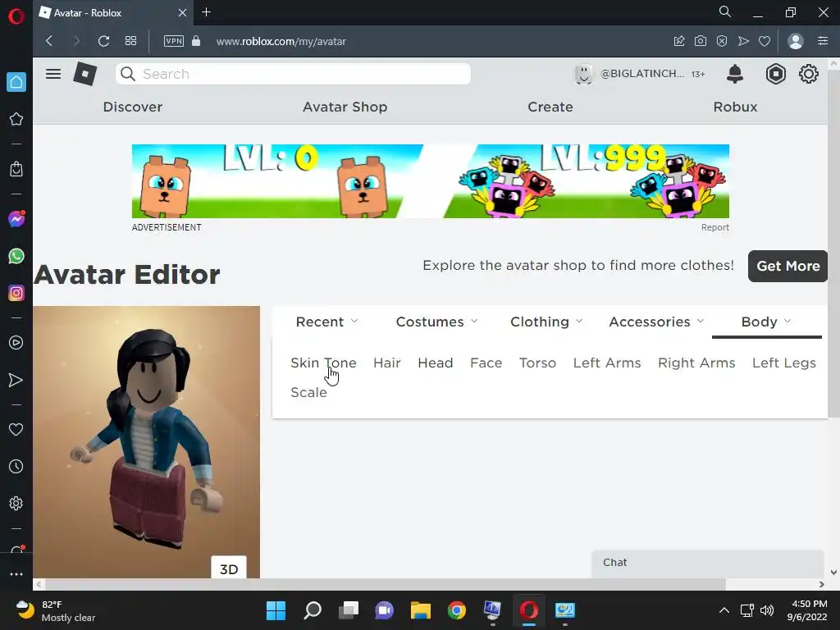Screen dimensions: 840x630
Task: Go back with browser back arrow
Action: coord(49,41)
